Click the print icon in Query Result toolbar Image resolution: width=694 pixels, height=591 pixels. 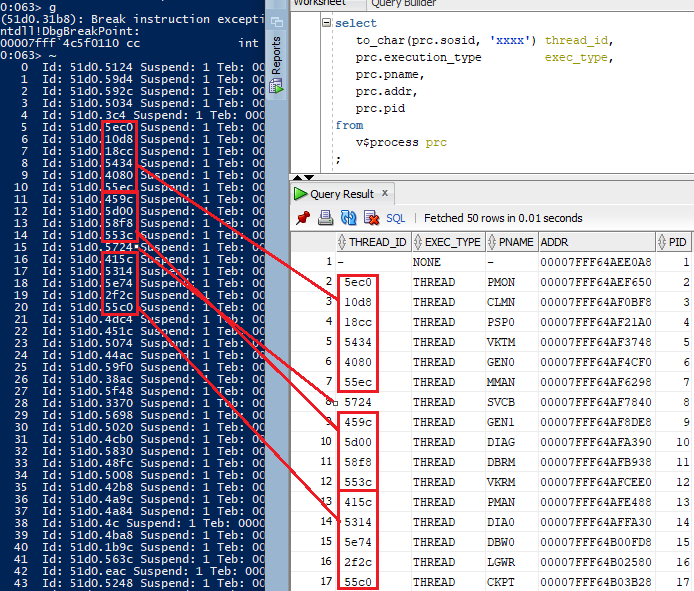tap(326, 218)
